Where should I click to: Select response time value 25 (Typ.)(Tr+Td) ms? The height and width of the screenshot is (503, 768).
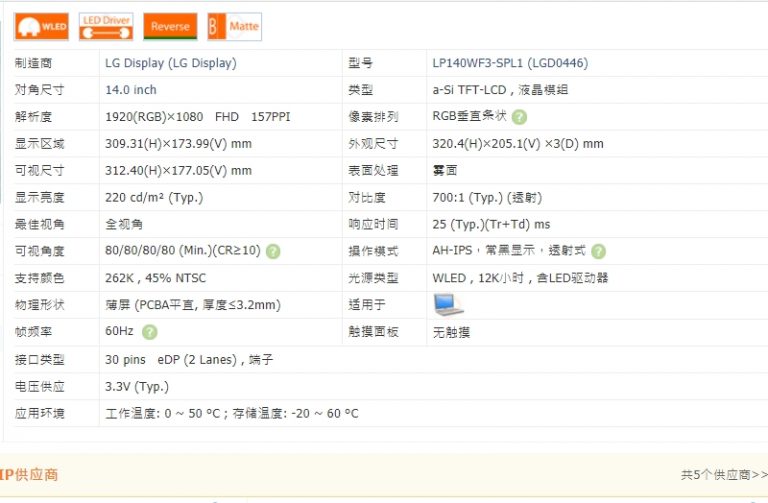pyautogui.click(x=491, y=224)
